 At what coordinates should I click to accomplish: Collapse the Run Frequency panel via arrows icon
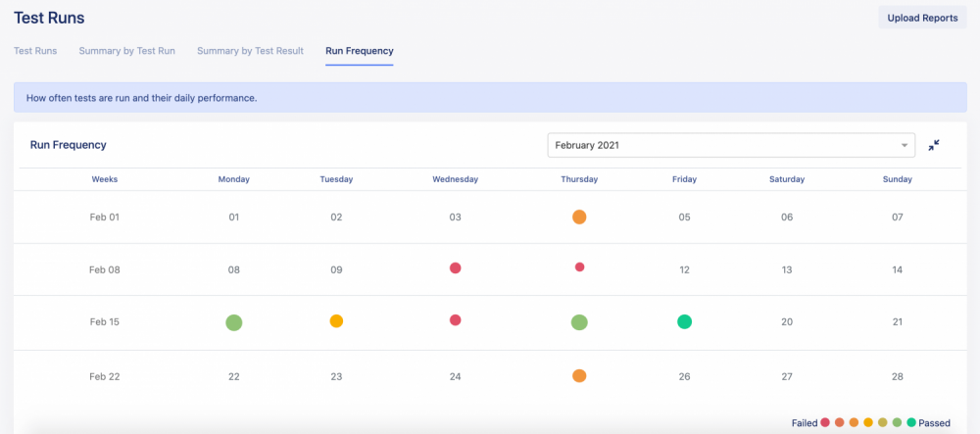pyautogui.click(x=934, y=145)
